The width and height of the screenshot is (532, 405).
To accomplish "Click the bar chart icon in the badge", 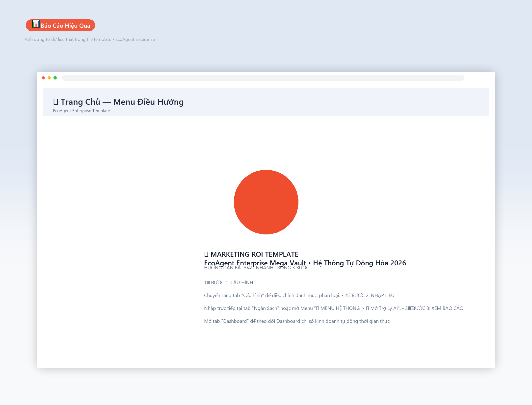I will click(36, 24).
